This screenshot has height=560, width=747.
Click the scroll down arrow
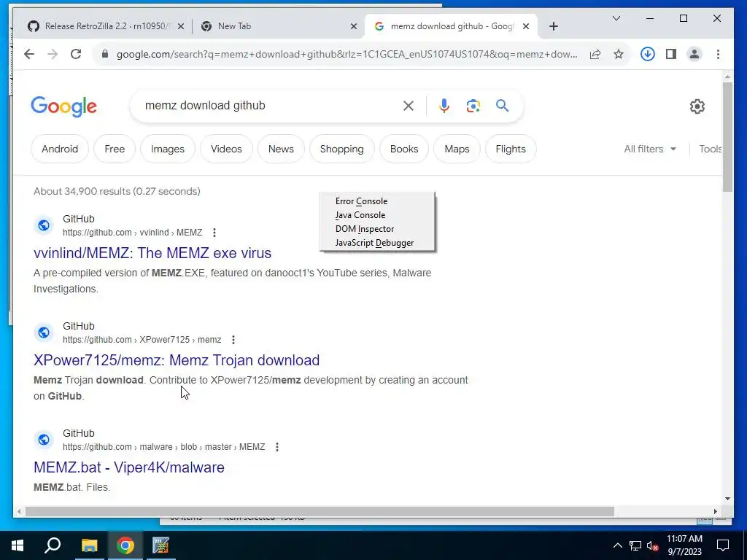727,499
